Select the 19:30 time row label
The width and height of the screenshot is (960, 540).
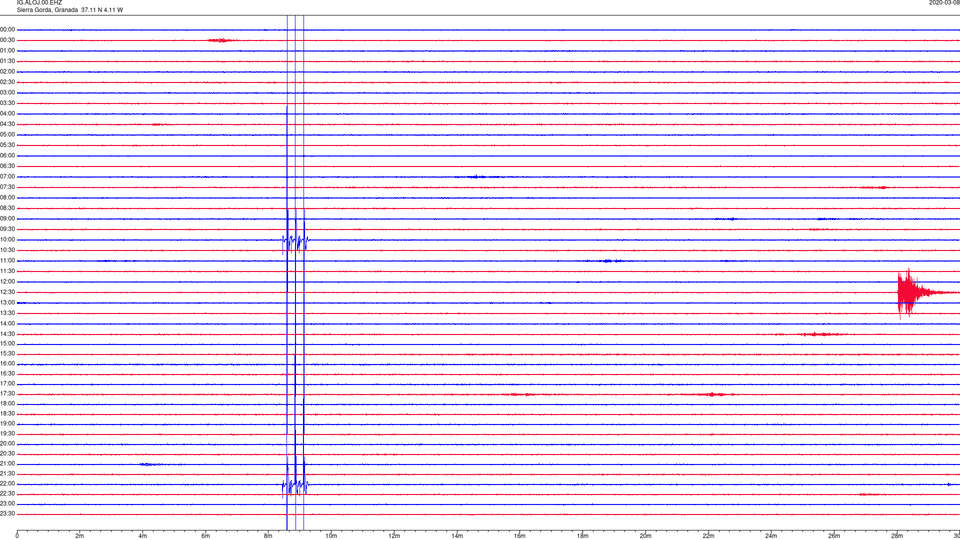click(7, 433)
